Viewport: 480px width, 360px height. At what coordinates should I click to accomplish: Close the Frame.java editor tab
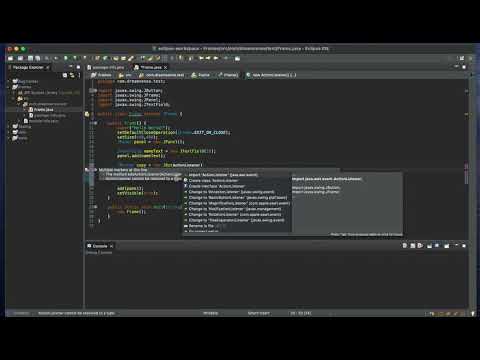click(x=165, y=67)
